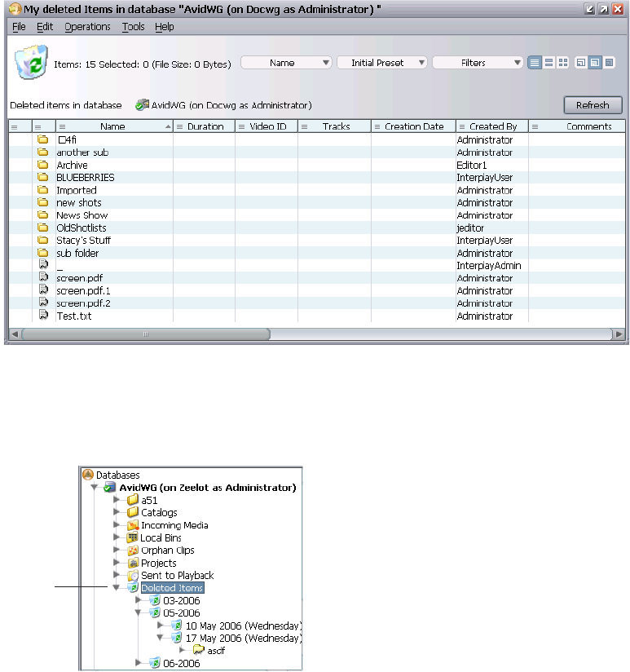Click the column menu icon on Video ID header
This screenshot has height=672, width=630.
coord(241,127)
